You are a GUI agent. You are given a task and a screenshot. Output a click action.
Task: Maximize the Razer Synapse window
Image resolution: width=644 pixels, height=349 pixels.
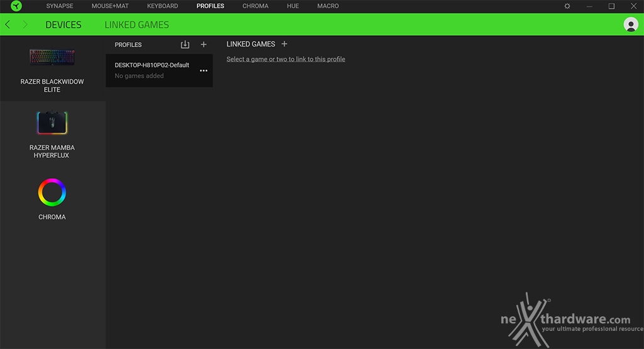tap(611, 6)
